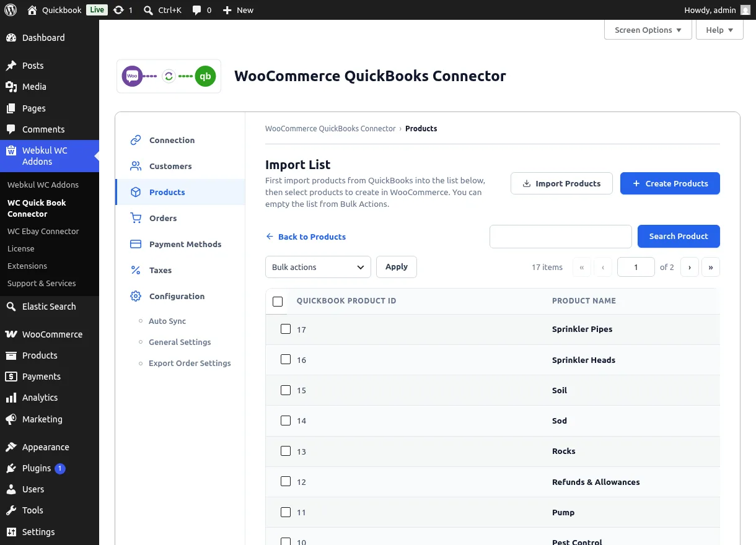Check the Sprinkler Heads row checkbox
The image size is (756, 545).
coord(286,359)
